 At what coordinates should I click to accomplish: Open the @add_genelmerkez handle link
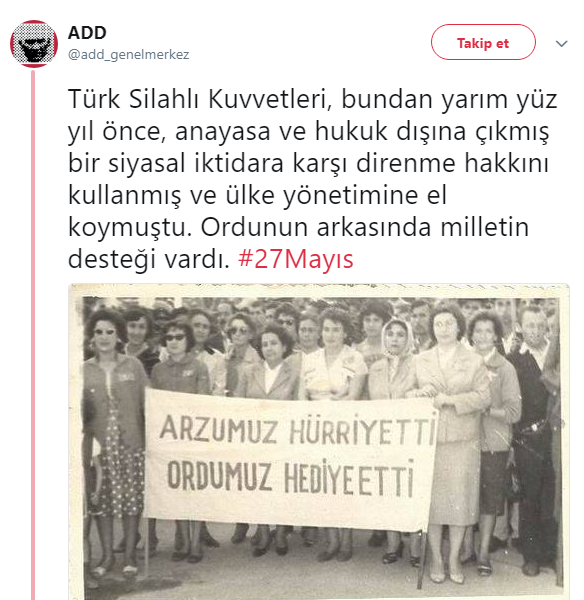[x=129, y=54]
